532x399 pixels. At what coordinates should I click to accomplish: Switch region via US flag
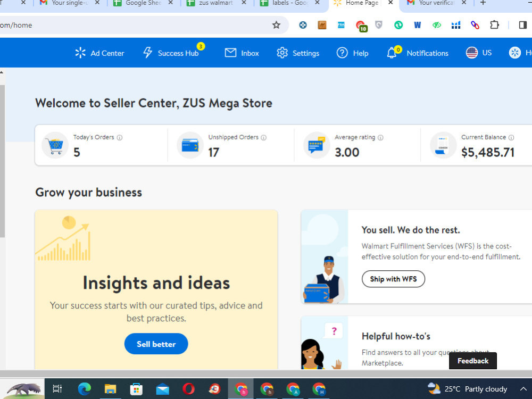point(478,53)
